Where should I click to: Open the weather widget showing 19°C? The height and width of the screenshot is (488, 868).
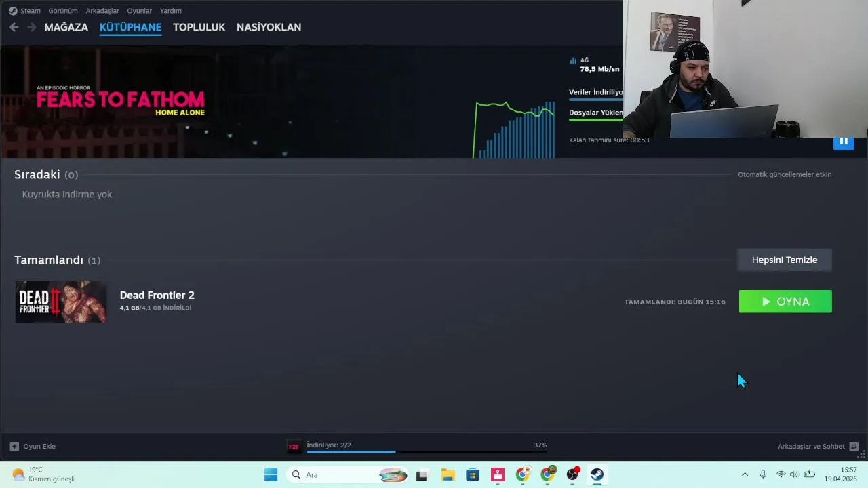point(43,474)
